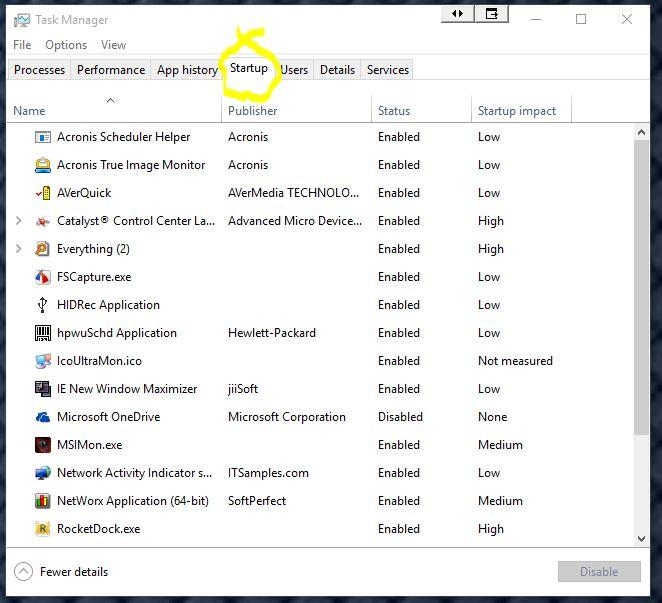Expand the Everything (2) group
Viewport: 662px width, 603px height.
click(19, 249)
